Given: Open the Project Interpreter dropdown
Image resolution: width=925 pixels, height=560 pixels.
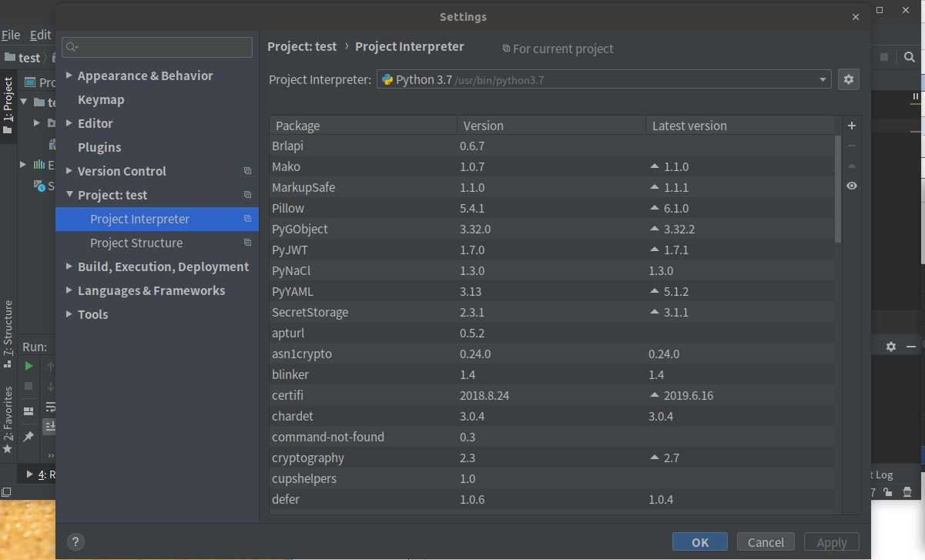Looking at the screenshot, I should [x=603, y=79].
